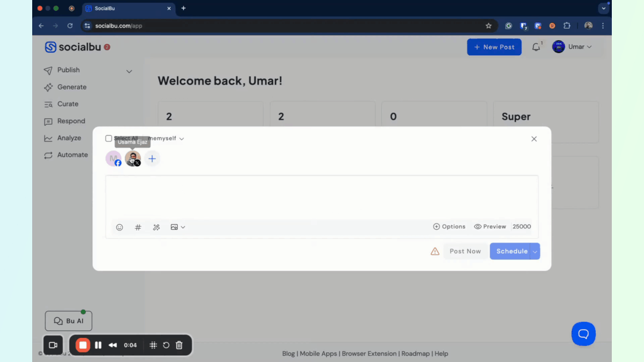Close the new post dialog

534,139
